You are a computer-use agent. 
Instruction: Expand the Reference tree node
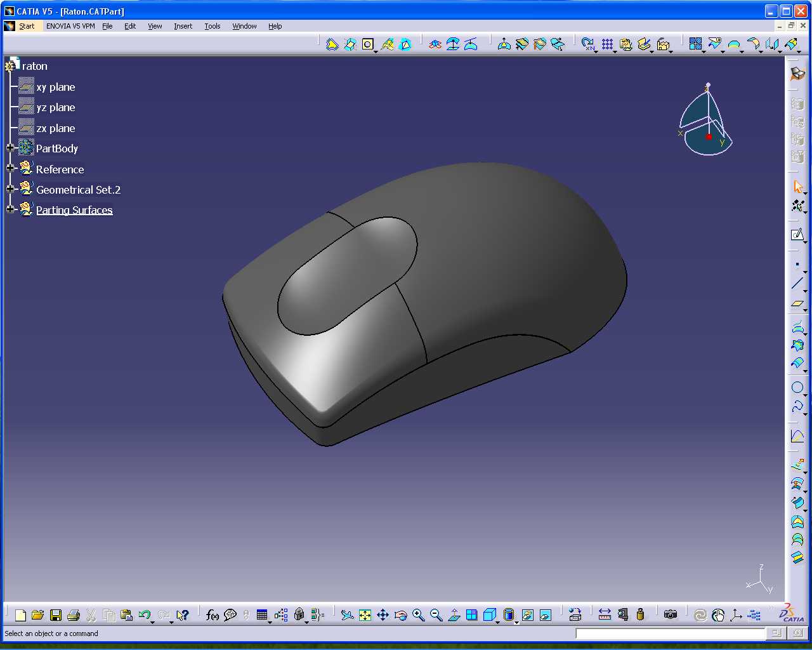(x=10, y=168)
